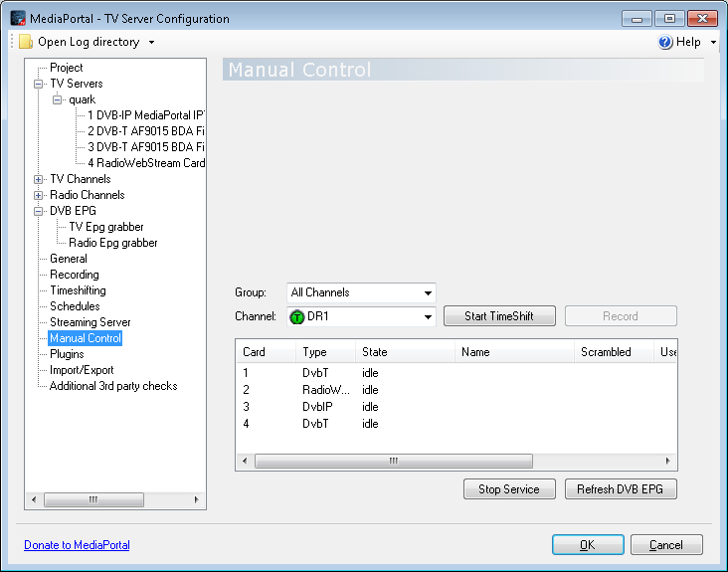
Task: Open the dropdown arrow next to Help
Action: (713, 42)
